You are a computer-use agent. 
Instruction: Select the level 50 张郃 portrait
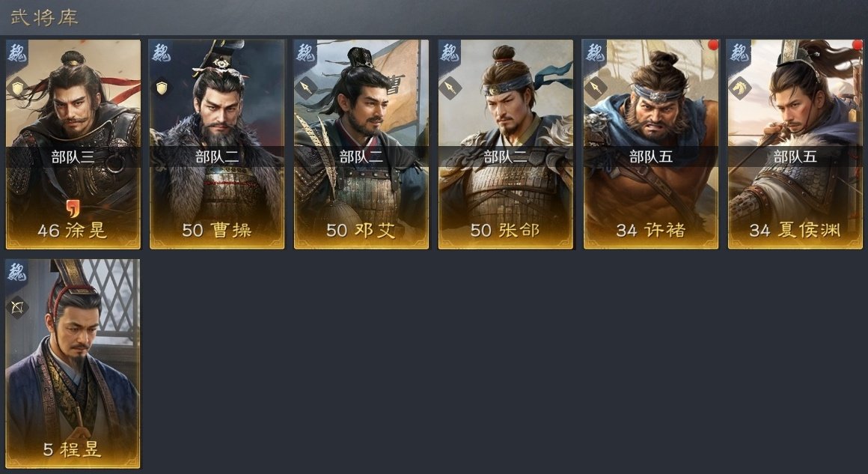[506, 144]
